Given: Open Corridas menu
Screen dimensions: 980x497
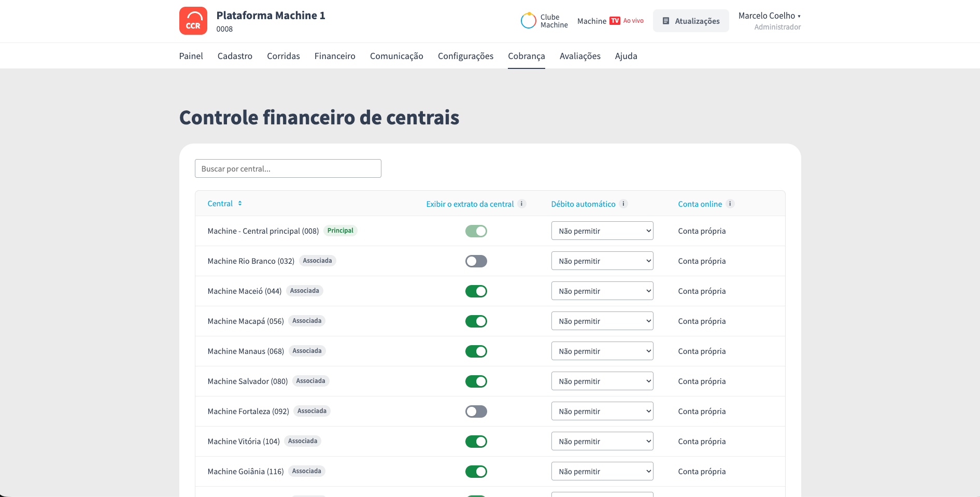Looking at the screenshot, I should (x=283, y=56).
